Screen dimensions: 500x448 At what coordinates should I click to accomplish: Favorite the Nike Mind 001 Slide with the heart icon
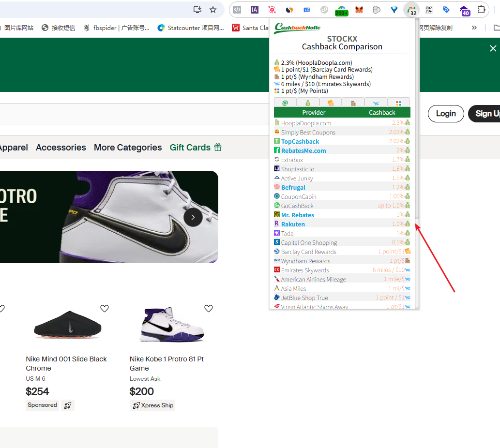coord(105,309)
